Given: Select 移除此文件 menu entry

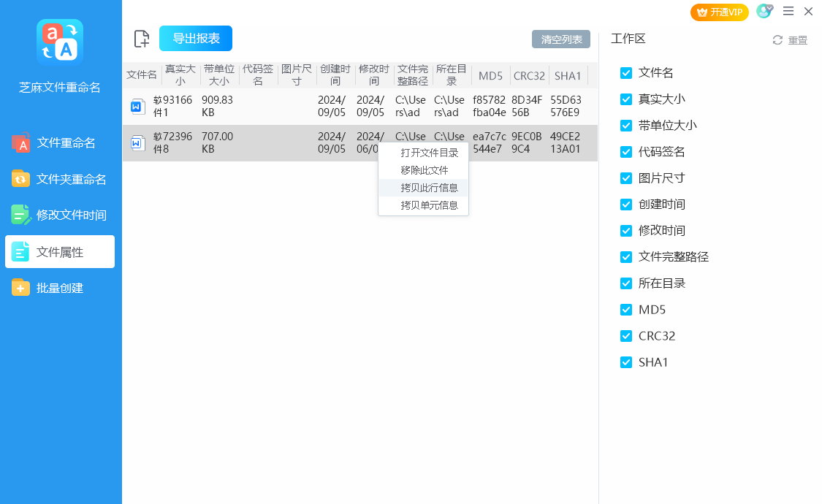Looking at the screenshot, I should 424,170.
